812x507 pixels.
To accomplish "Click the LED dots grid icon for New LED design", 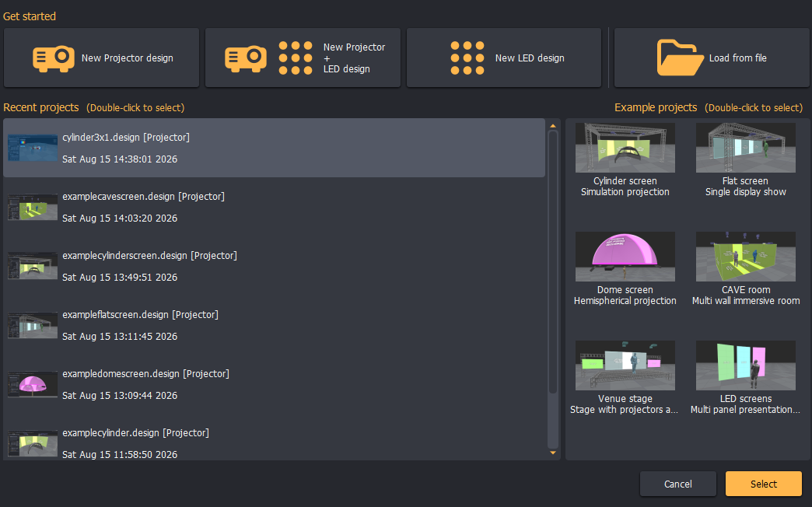I will [467, 58].
